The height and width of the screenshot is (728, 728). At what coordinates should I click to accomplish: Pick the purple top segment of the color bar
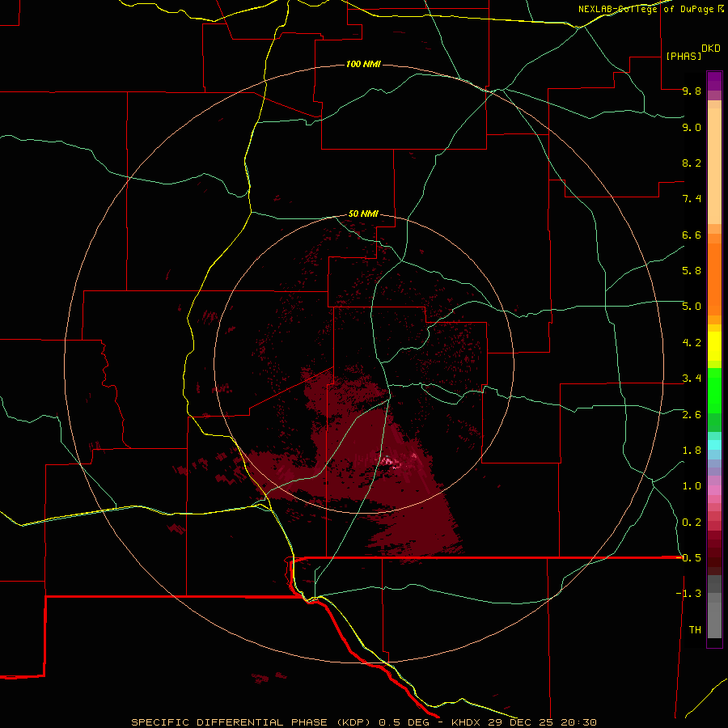click(x=714, y=81)
